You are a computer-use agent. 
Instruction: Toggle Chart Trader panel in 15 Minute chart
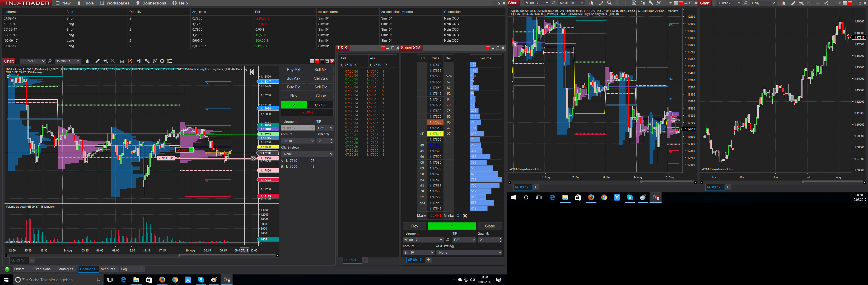coord(139,61)
